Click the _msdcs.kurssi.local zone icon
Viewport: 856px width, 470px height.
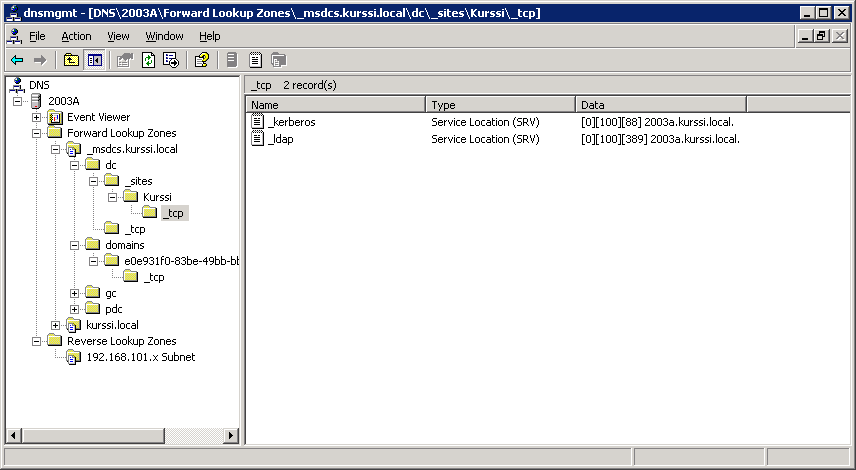(x=74, y=149)
